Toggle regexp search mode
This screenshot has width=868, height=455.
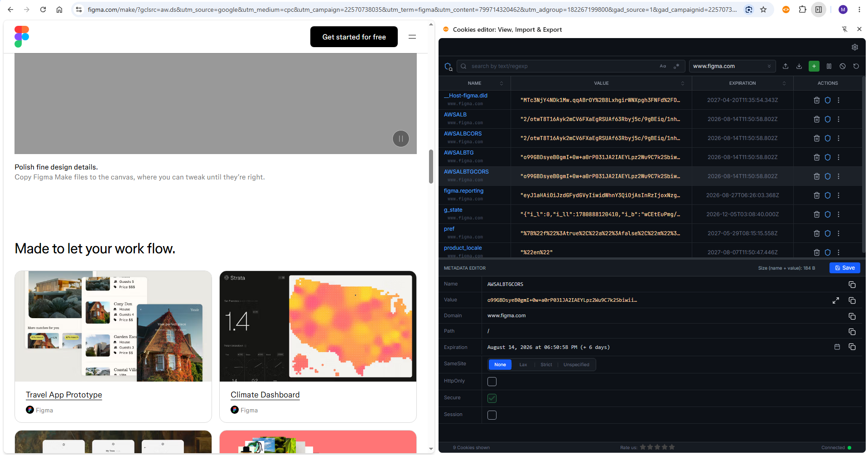pyautogui.click(x=676, y=66)
